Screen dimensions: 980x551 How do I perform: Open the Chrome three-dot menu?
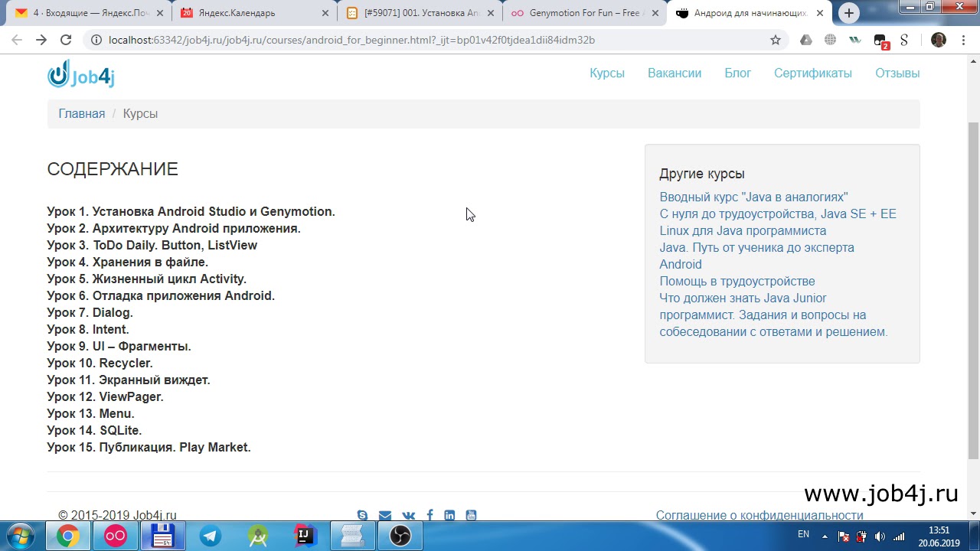point(964,40)
